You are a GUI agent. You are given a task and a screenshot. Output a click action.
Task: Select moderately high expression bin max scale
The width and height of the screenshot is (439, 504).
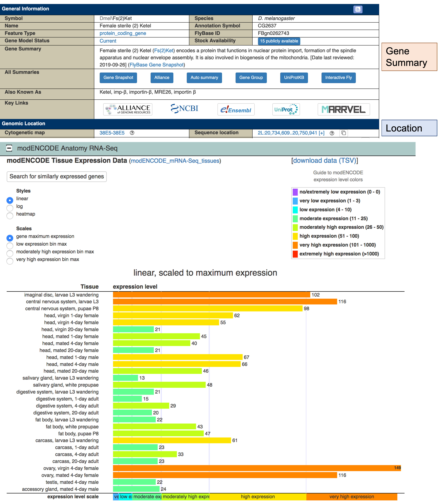tap(10, 253)
